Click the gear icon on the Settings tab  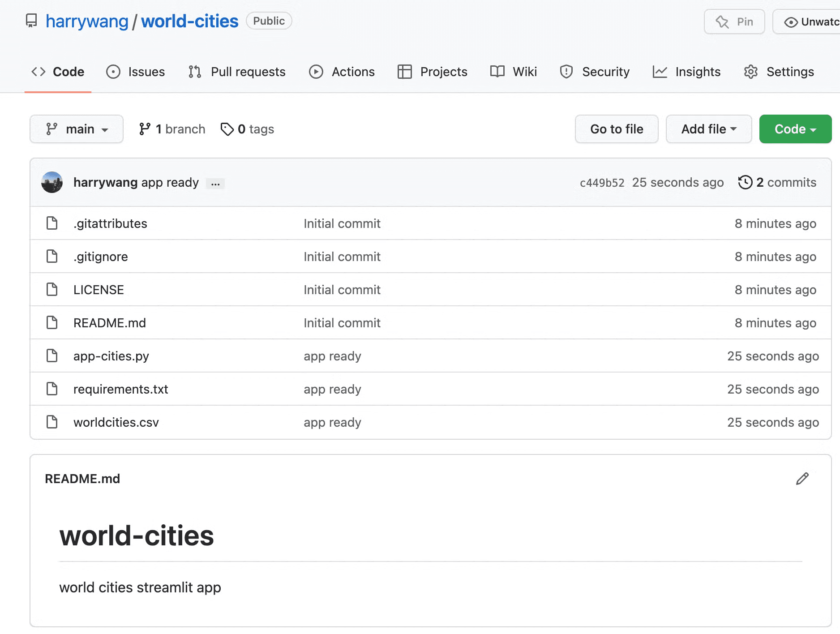[x=751, y=72]
